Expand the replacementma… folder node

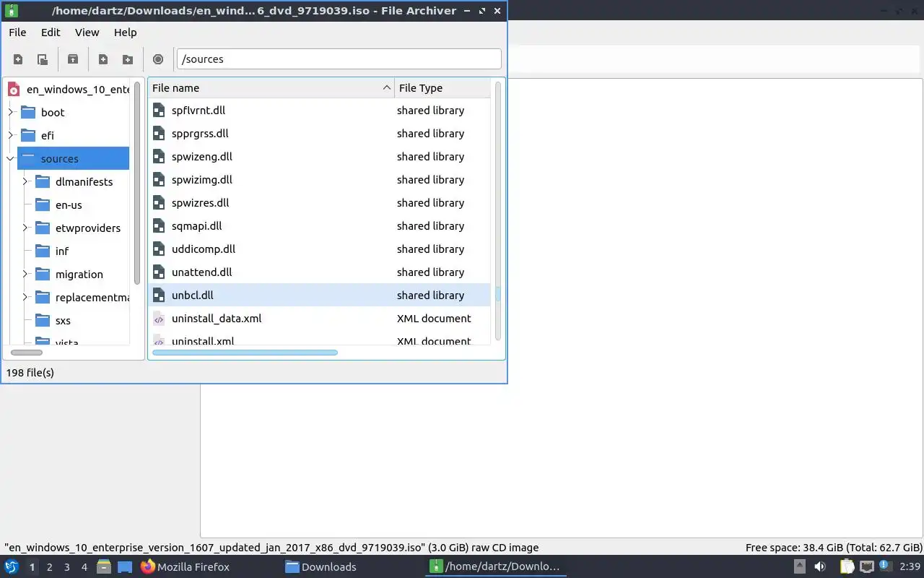[25, 297]
